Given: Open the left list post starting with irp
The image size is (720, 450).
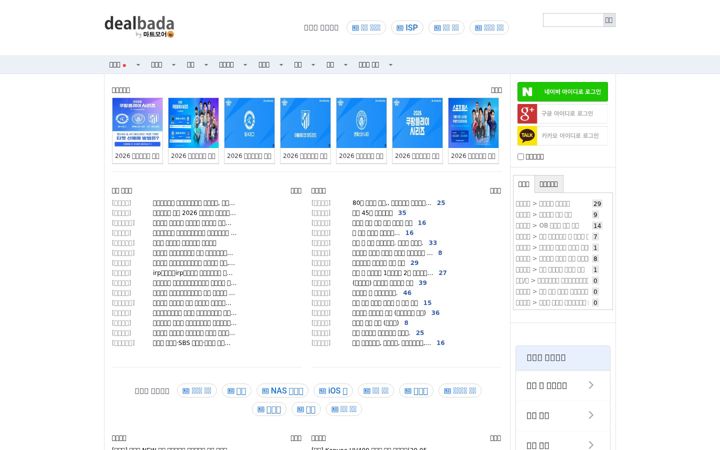Looking at the screenshot, I should click(x=192, y=273).
